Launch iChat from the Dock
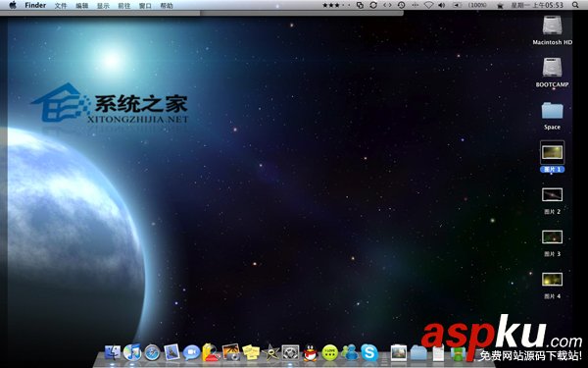This screenshot has width=588, height=368. tap(192, 352)
